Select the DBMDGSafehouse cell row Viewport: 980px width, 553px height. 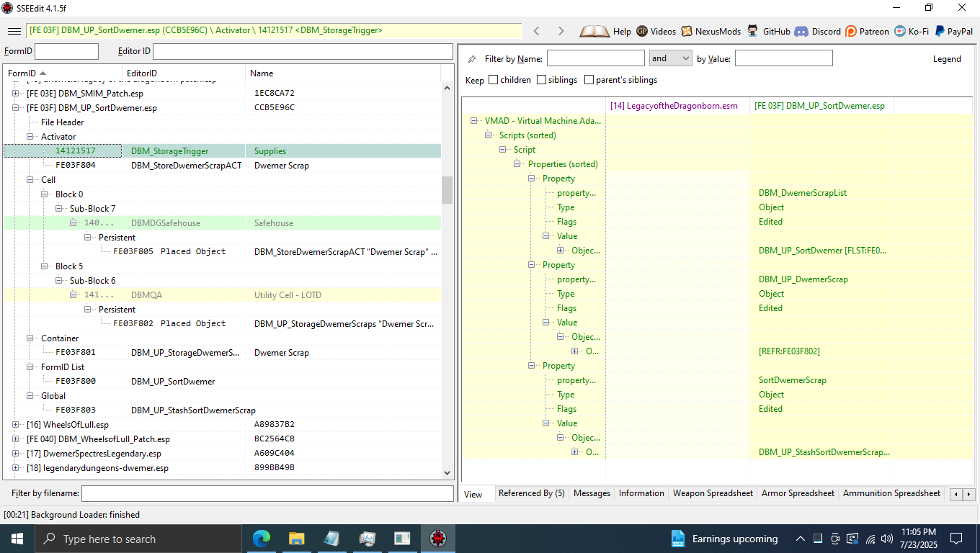tap(222, 223)
